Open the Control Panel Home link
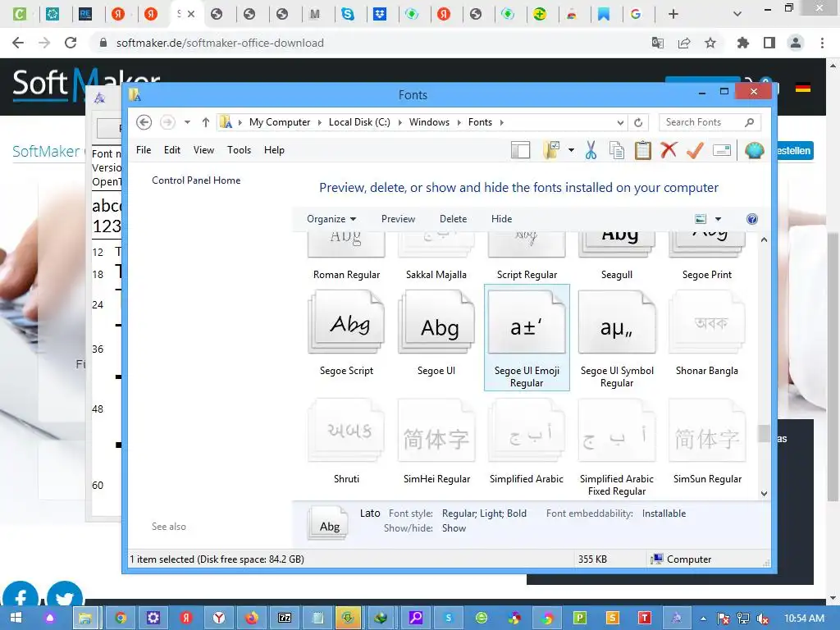The image size is (840, 630). (196, 180)
